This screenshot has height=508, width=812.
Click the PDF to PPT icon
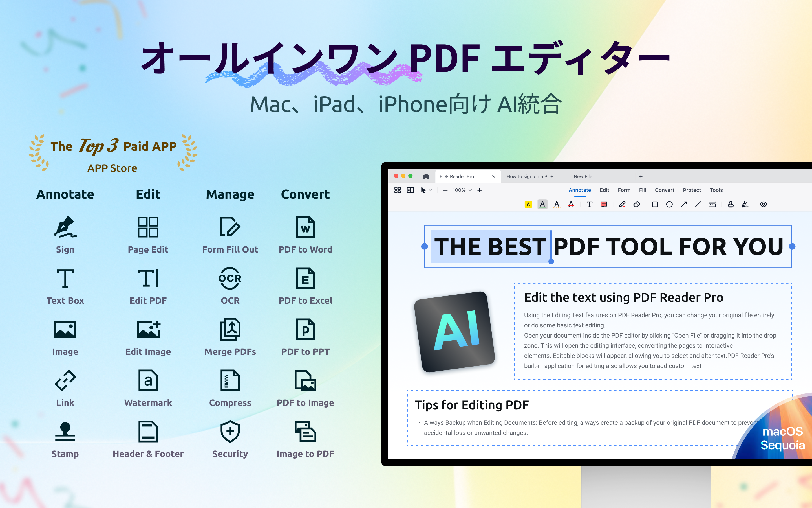tap(305, 329)
